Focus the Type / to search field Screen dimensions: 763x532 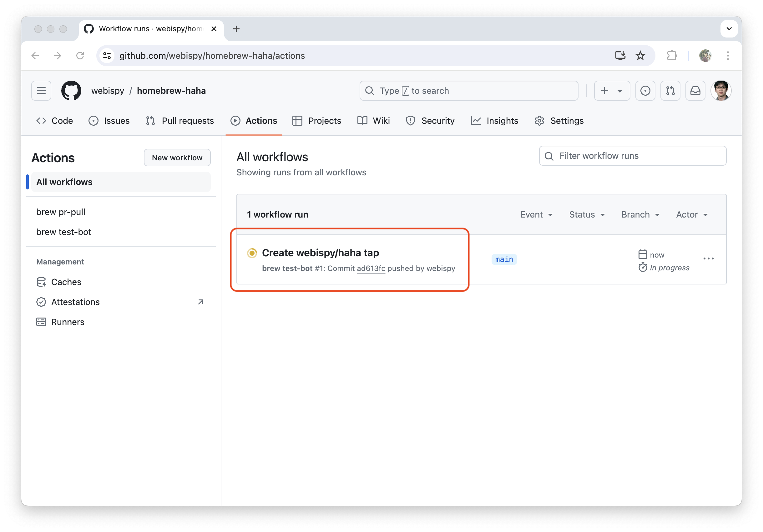point(468,91)
